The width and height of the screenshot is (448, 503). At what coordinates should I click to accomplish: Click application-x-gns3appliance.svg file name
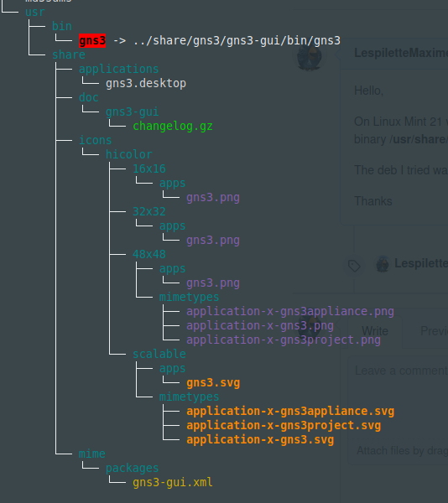pos(290,411)
